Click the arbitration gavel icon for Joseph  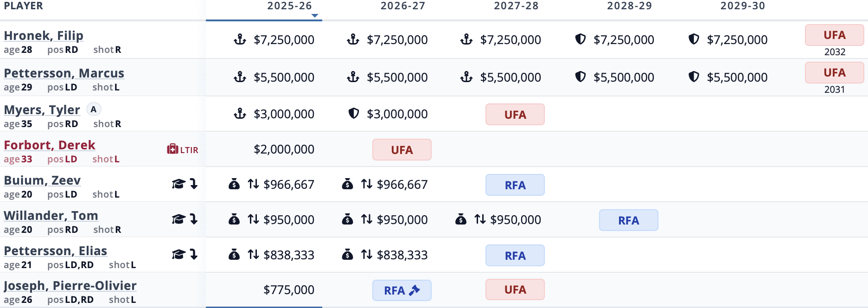(415, 290)
